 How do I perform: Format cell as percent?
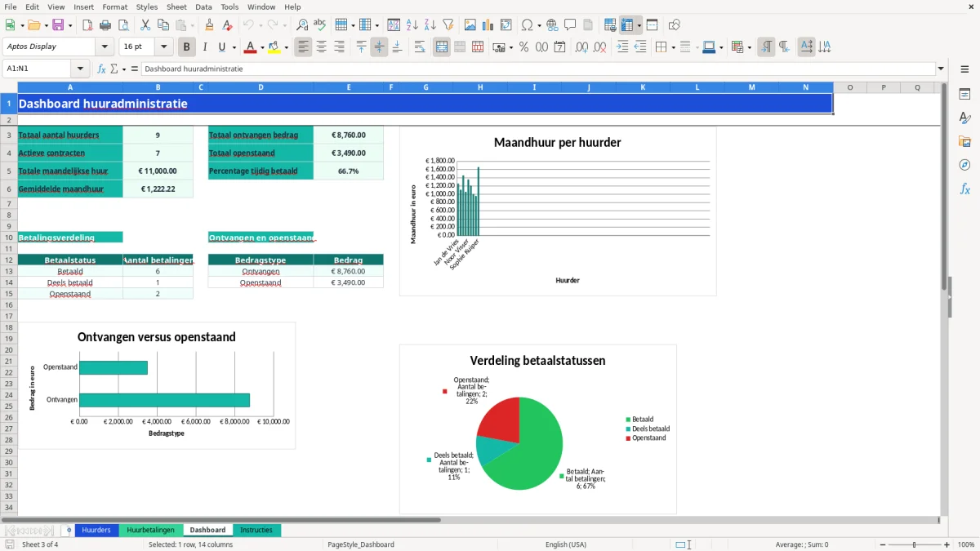pyautogui.click(x=524, y=47)
